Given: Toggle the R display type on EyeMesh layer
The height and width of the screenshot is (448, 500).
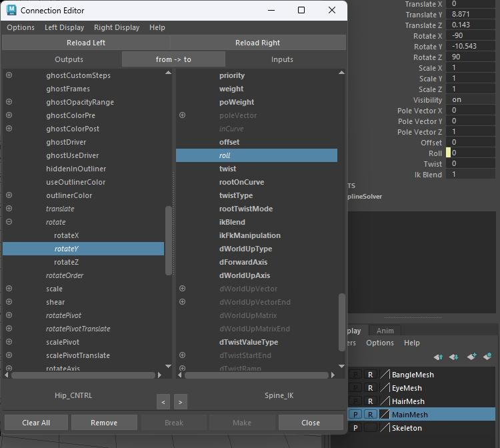Looking at the screenshot, I should (371, 388).
